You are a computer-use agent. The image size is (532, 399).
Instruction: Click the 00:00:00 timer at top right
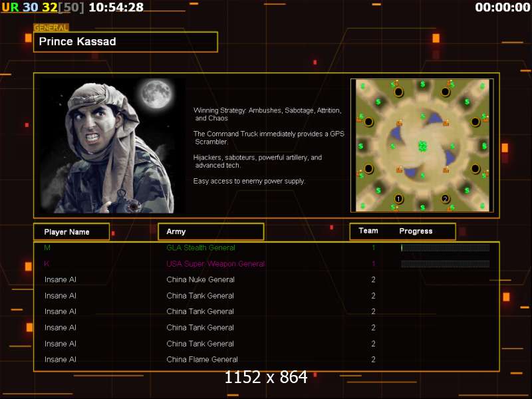(503, 7)
